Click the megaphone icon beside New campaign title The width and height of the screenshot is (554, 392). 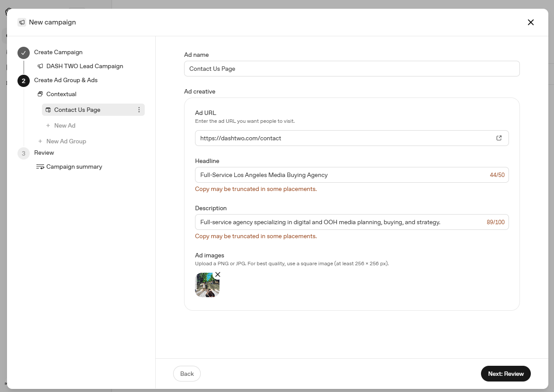pos(22,22)
